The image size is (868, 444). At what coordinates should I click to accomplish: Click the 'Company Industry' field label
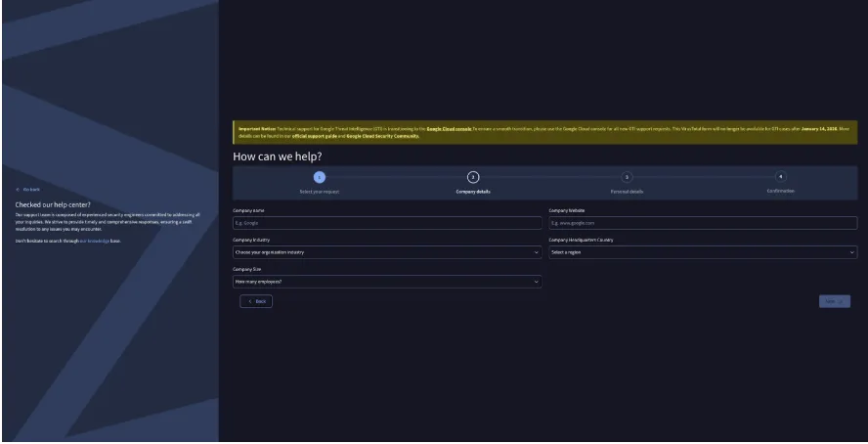251,241
